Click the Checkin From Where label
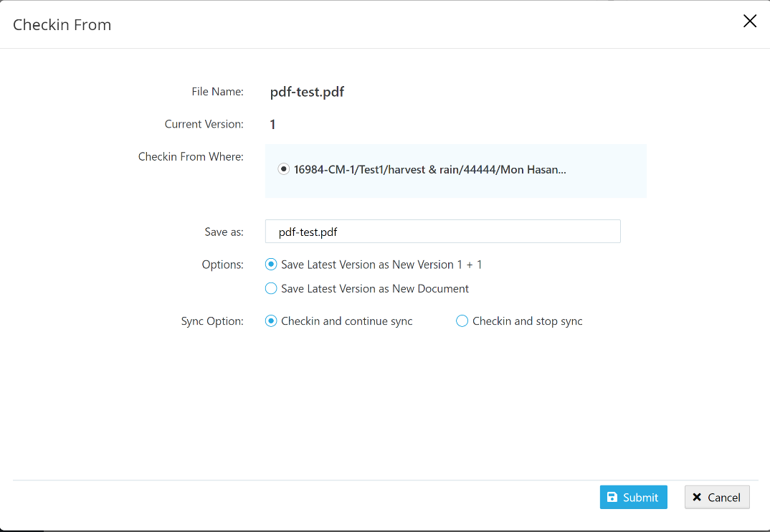Screen dimensions: 770x532 coord(191,156)
